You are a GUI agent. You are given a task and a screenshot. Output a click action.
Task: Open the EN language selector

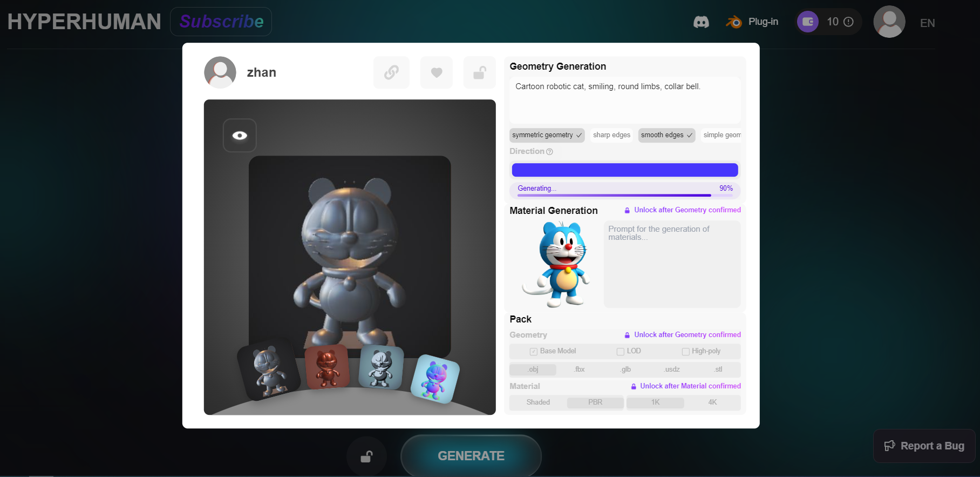click(x=927, y=23)
